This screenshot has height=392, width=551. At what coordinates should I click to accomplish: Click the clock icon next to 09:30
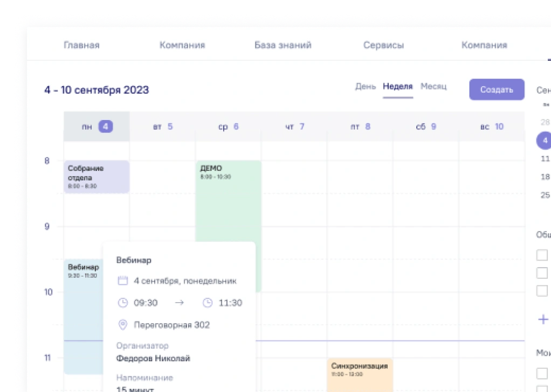(122, 303)
